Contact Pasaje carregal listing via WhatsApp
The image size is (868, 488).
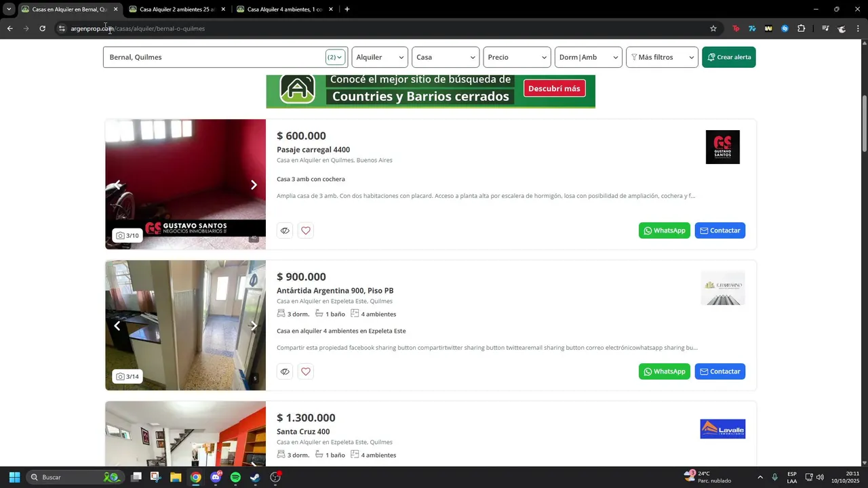pos(665,230)
